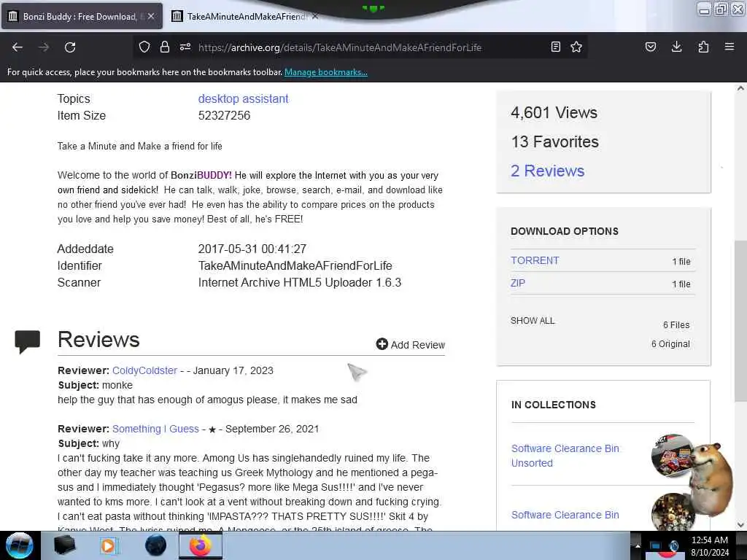Open the extensions puzzle-piece icon
This screenshot has width=747, height=560.
[x=703, y=47]
